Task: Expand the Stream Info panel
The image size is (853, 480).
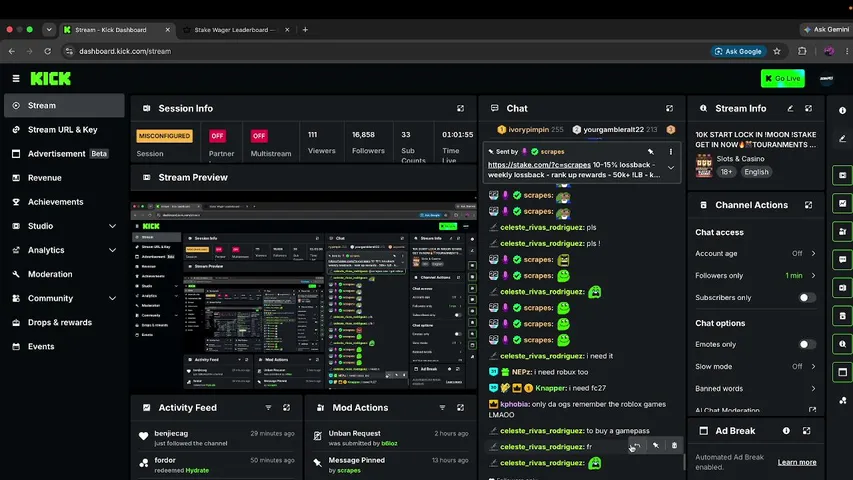Action: pos(808,108)
